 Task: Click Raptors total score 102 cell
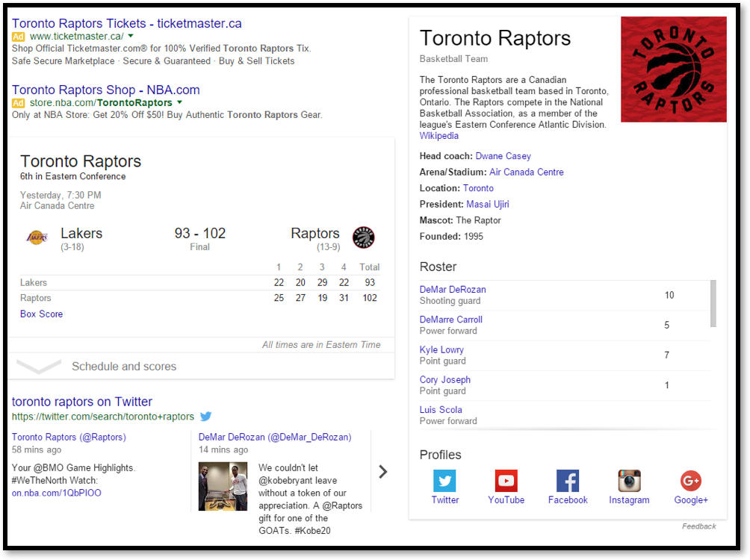370,298
